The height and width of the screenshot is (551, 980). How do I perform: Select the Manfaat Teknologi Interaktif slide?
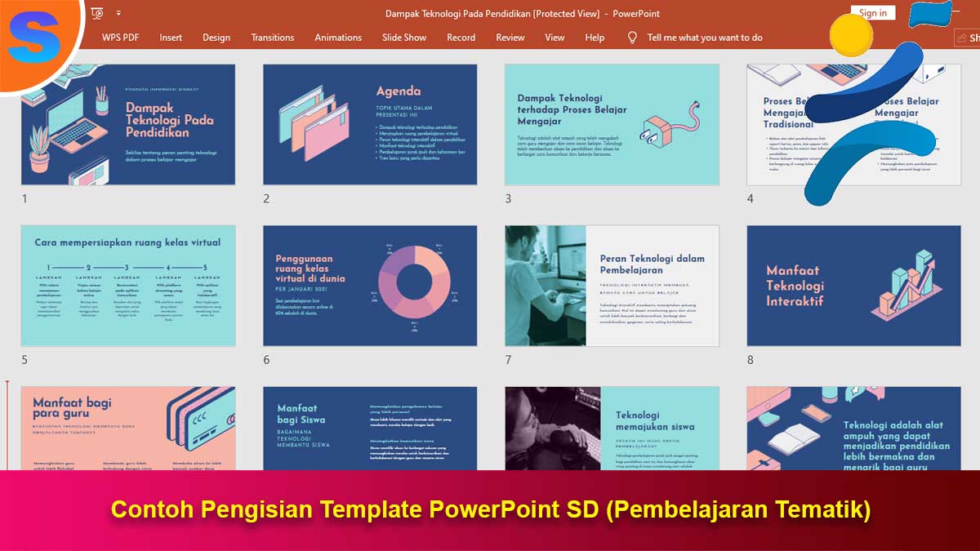[x=853, y=286]
